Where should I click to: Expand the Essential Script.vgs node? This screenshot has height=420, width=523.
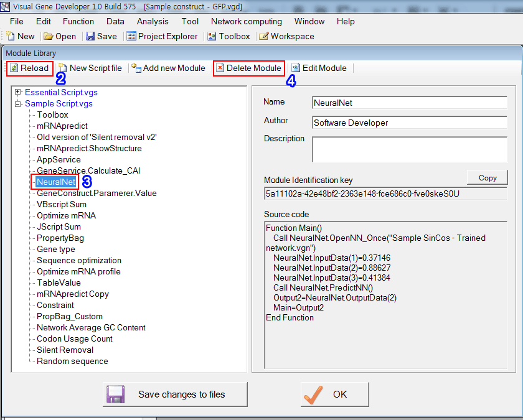point(17,92)
